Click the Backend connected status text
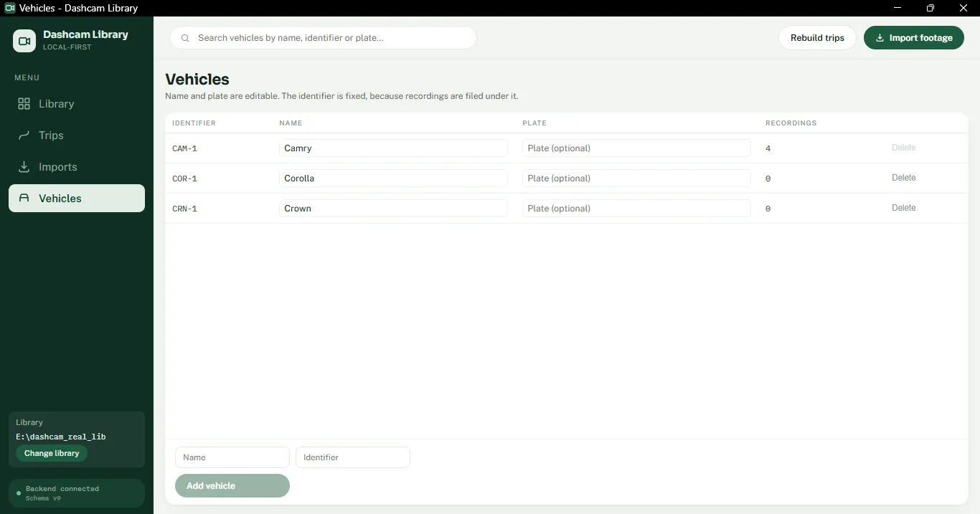 62,489
